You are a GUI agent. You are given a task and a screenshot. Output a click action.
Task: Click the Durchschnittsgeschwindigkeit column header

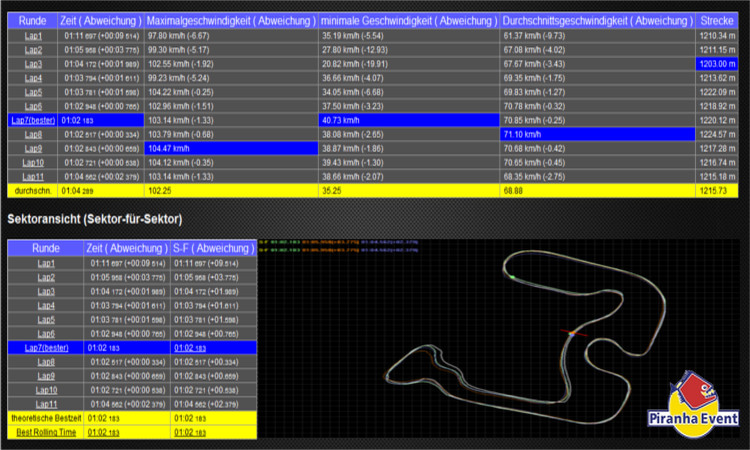point(597,20)
